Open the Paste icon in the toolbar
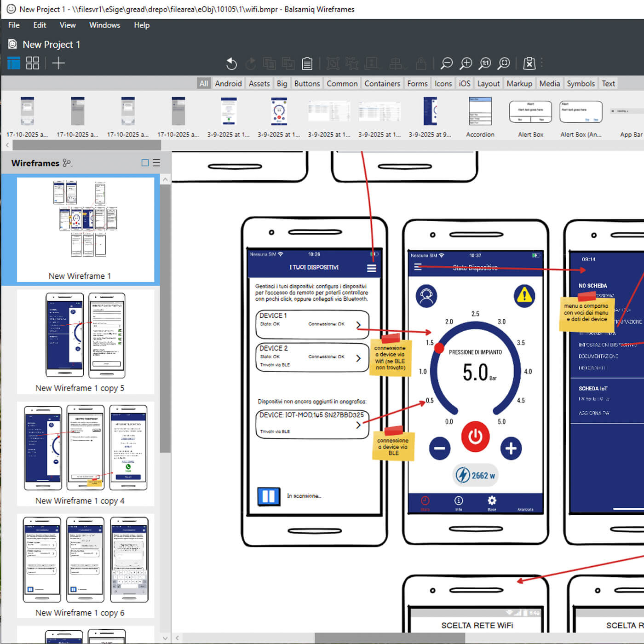This screenshot has height=644, width=644. pos(307,63)
